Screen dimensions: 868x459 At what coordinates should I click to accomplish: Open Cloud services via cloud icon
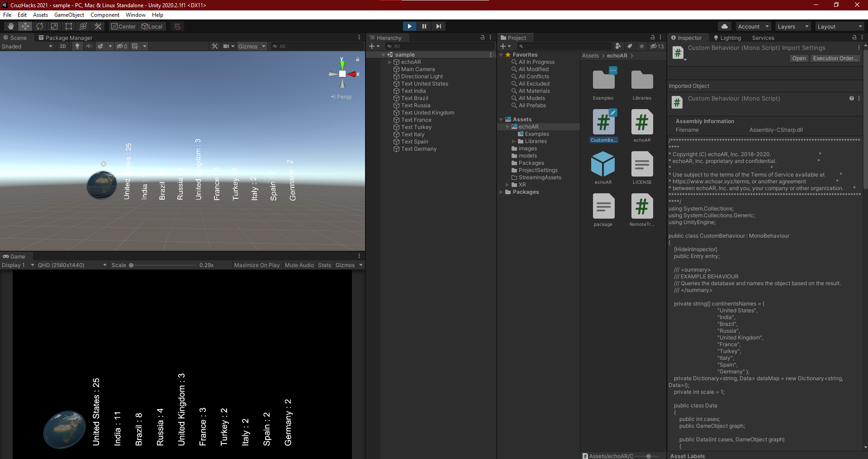point(725,26)
